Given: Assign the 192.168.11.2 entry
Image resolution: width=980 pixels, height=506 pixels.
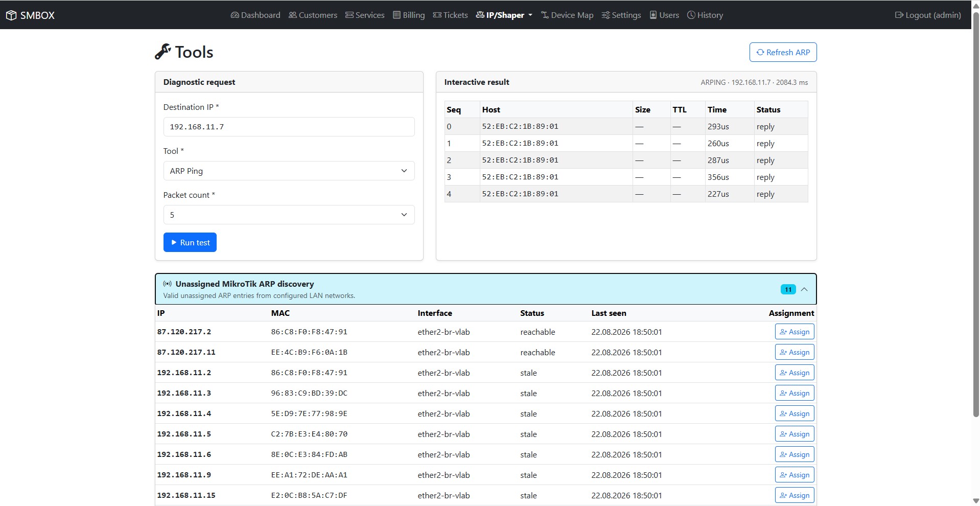Looking at the screenshot, I should (795, 373).
